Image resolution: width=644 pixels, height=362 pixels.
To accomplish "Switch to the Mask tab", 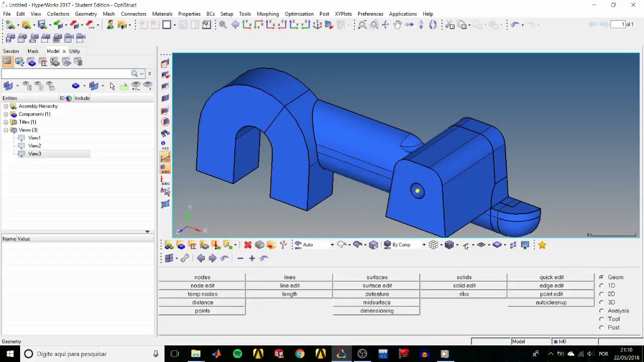I will [x=33, y=51].
